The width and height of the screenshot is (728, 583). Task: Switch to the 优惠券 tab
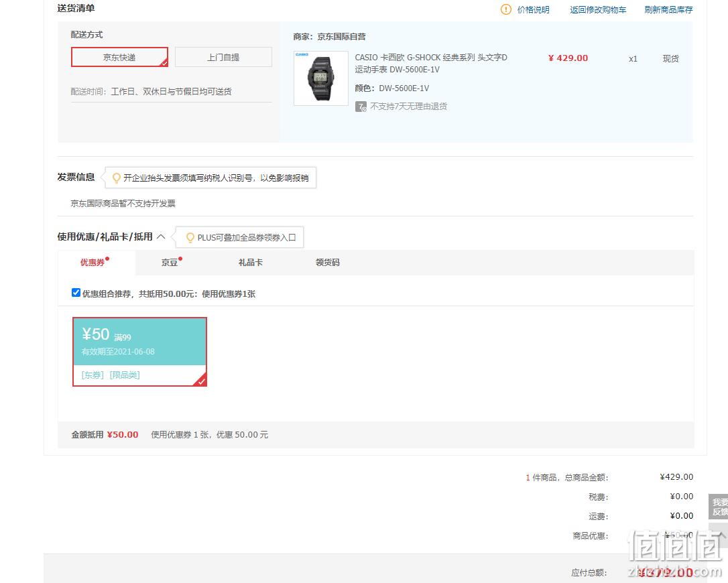(93, 263)
